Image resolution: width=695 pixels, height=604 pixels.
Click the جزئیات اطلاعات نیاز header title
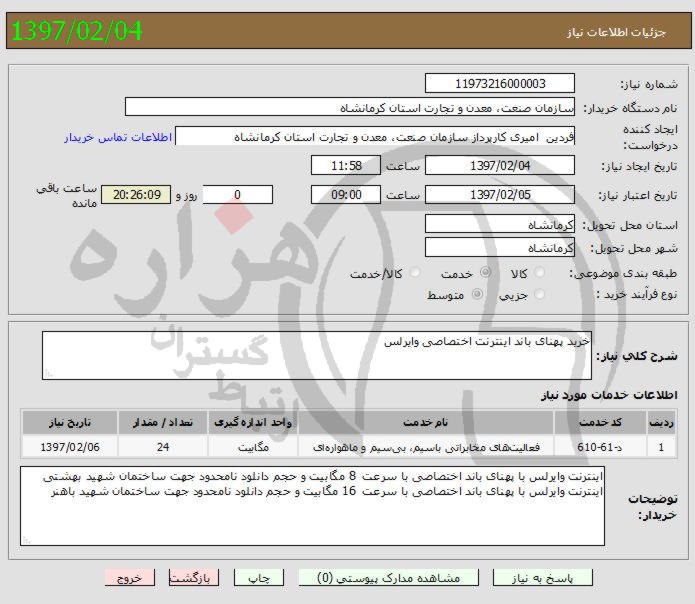[616, 32]
